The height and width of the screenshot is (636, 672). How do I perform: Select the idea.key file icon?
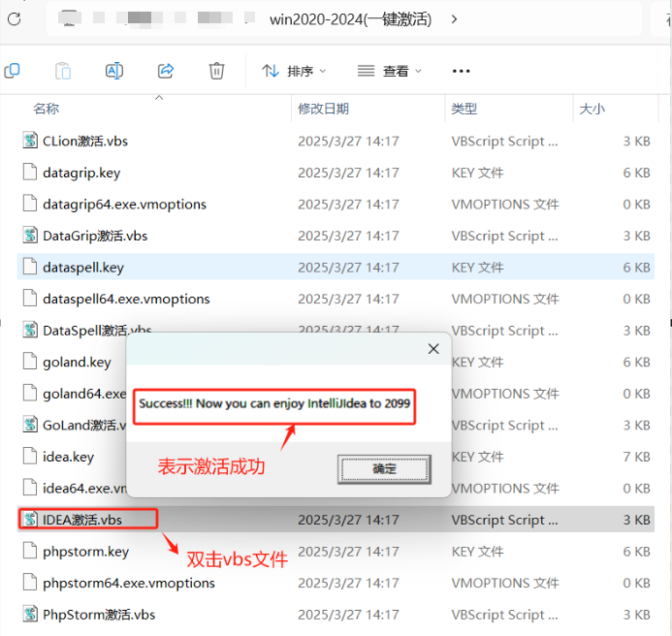(30, 457)
